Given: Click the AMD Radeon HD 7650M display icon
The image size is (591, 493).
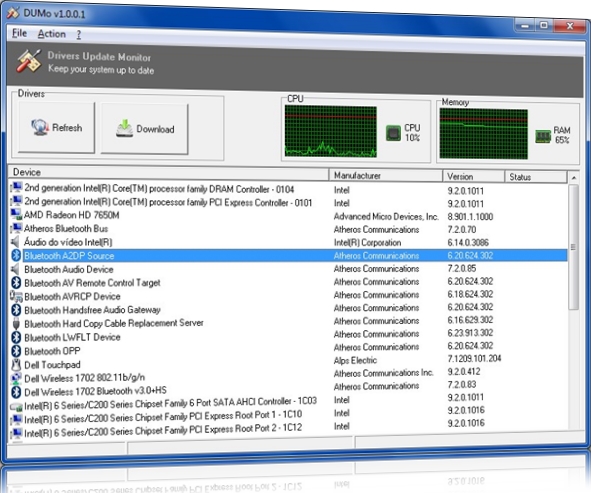Looking at the screenshot, I should coord(16,214).
